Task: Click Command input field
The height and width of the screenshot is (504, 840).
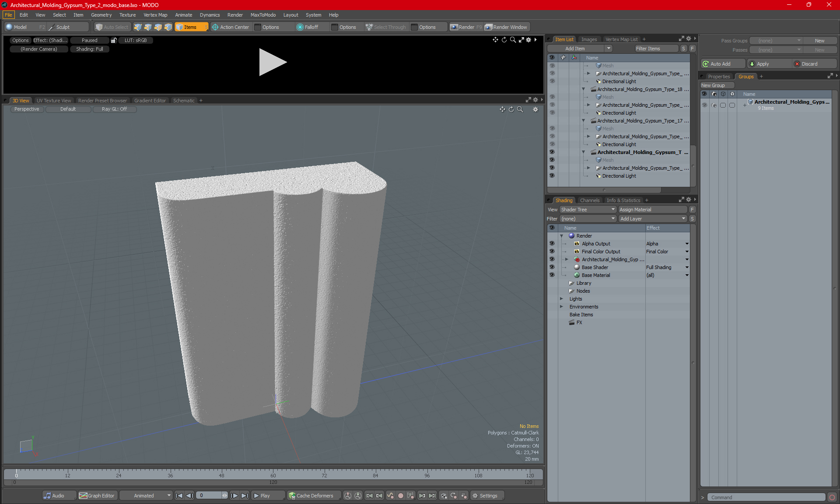Action: (x=766, y=497)
